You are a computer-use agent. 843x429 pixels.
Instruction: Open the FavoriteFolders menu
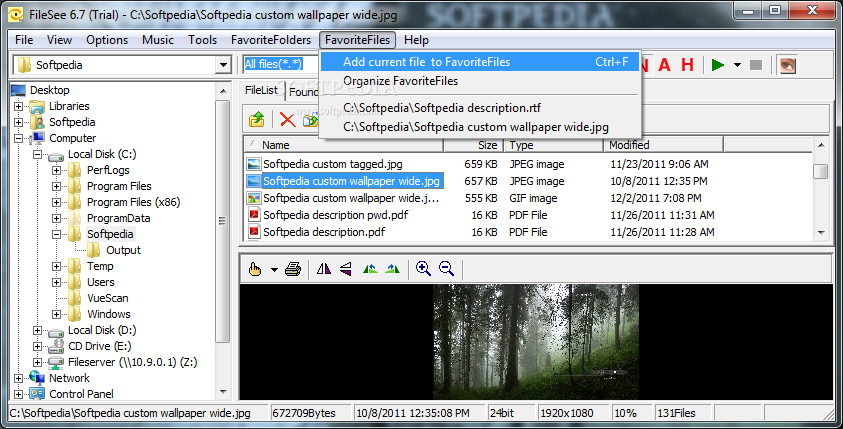pyautogui.click(x=271, y=40)
